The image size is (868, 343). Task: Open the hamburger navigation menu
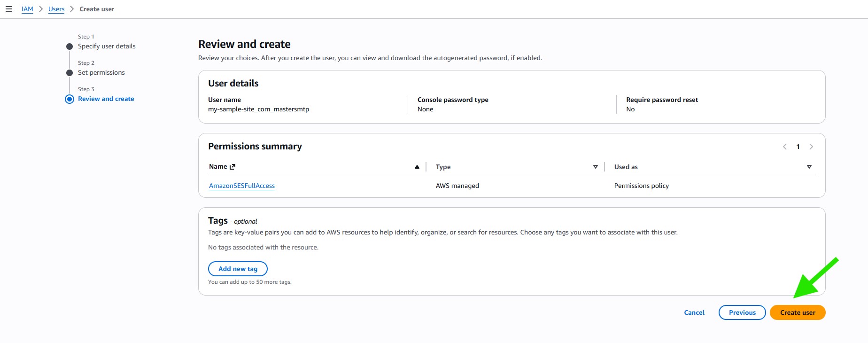tap(8, 9)
